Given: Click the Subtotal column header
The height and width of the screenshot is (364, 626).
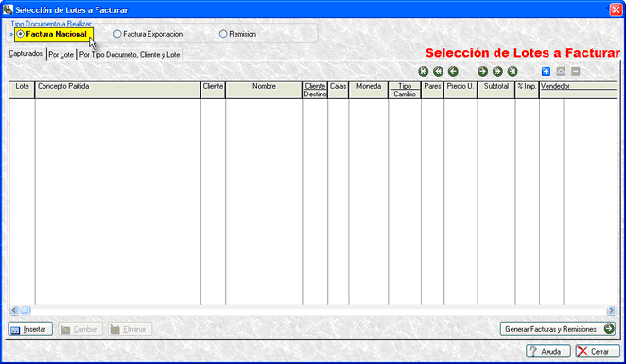Looking at the screenshot, I should pos(496,90).
